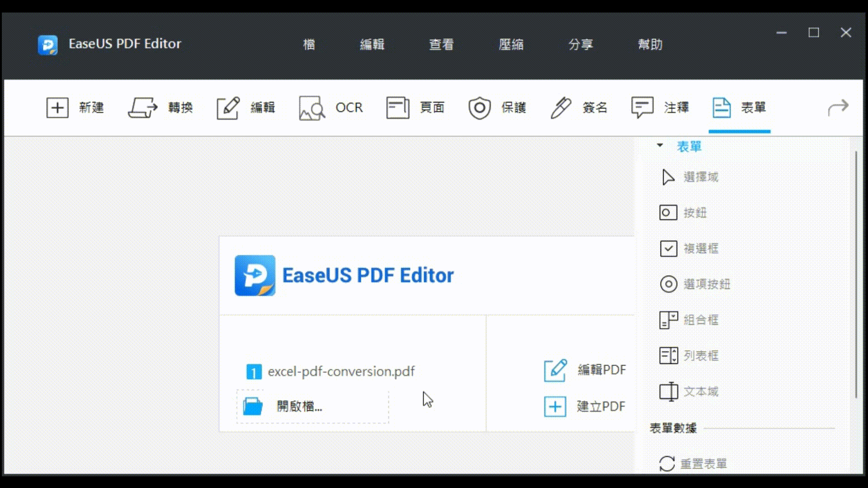
Task: Add a 複選框 checkbox form field
Action: (669, 249)
